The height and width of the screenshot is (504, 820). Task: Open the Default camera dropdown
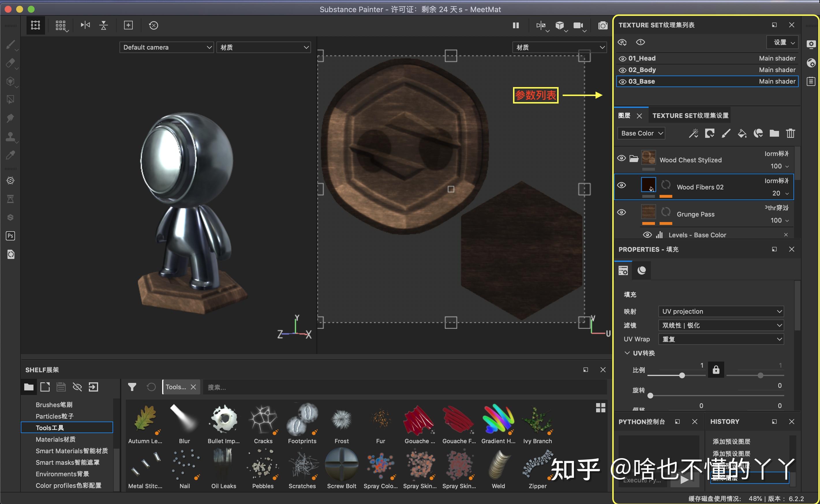tap(166, 47)
